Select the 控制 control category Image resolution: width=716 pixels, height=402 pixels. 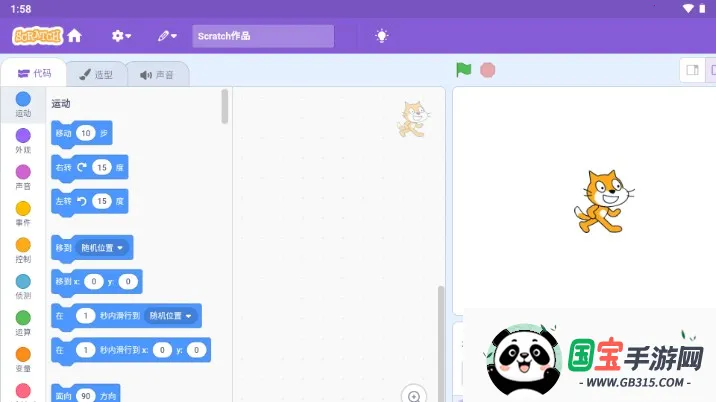tap(23, 250)
